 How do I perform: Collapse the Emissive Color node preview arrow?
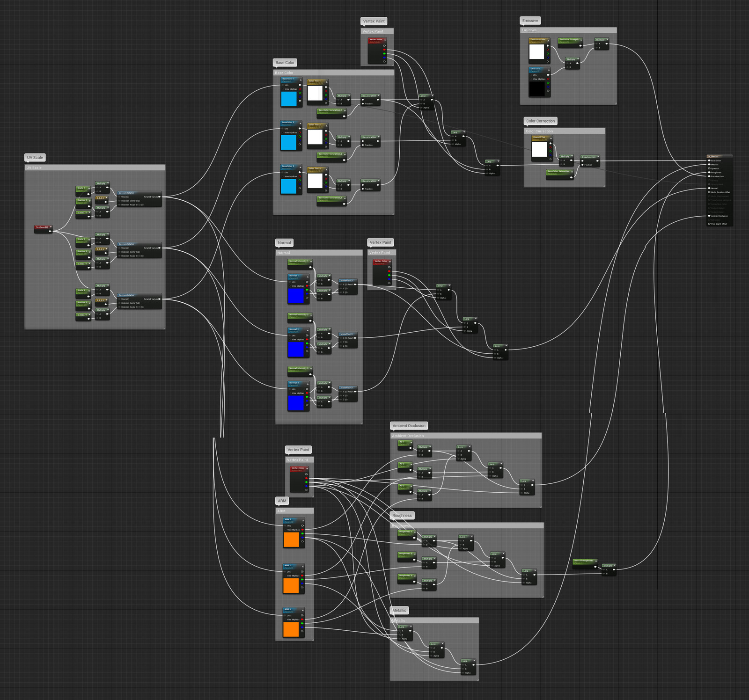tap(548, 40)
